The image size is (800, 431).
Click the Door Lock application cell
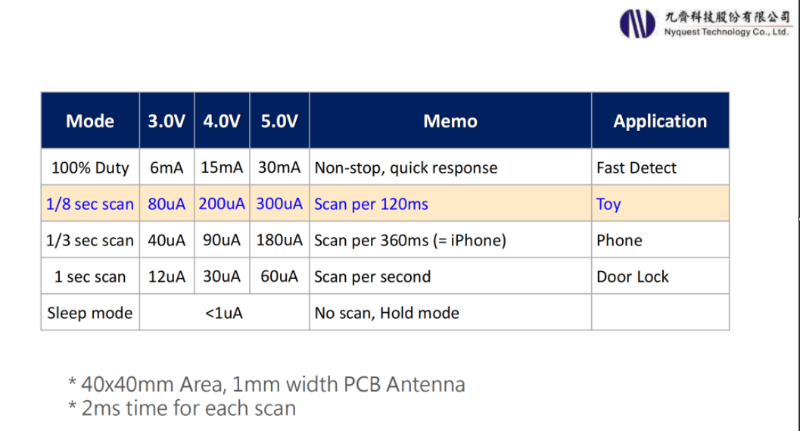coord(634,276)
